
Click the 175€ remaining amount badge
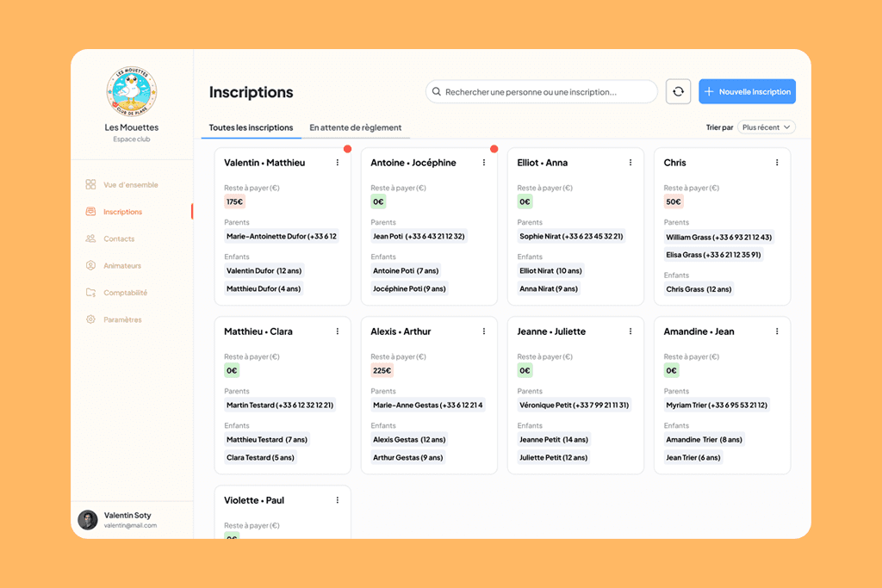tap(234, 201)
